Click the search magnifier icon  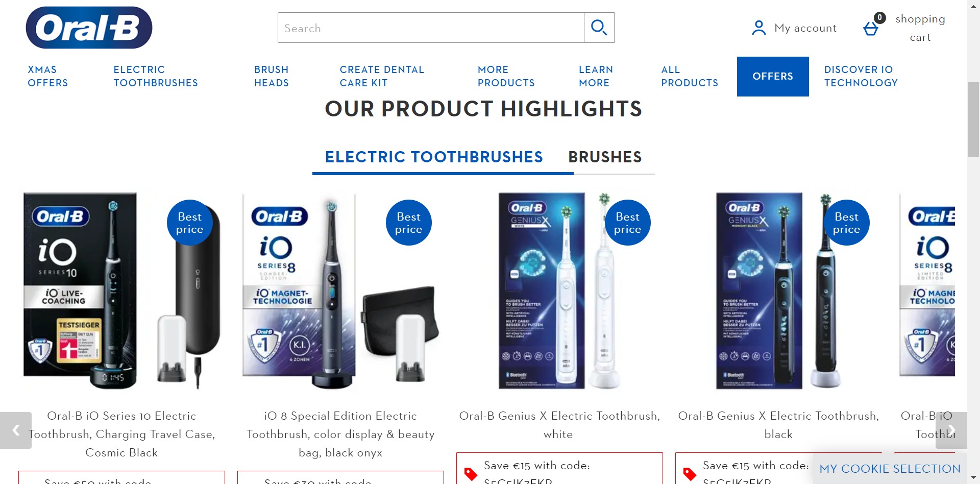[x=599, y=28]
